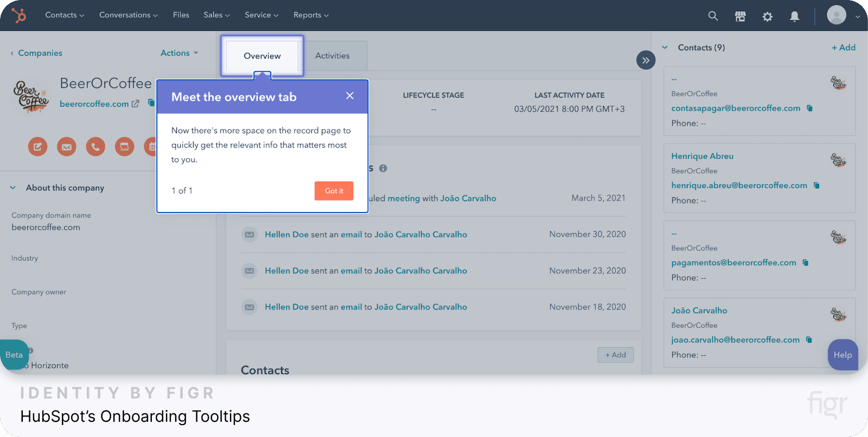Open the marketplace storefront icon
Image resolution: width=868 pixels, height=437 pixels.
tap(740, 16)
